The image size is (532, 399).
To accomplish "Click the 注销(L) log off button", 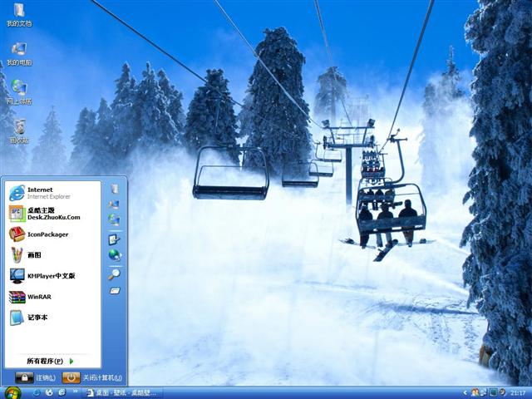I will 35,377.
